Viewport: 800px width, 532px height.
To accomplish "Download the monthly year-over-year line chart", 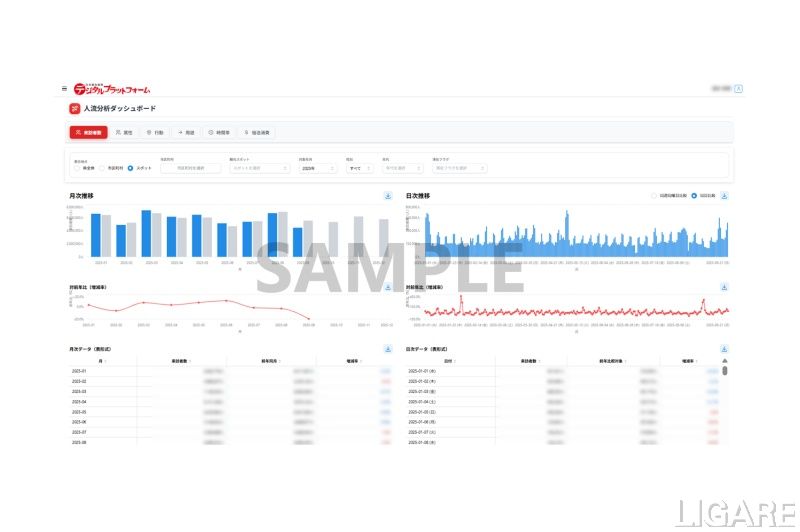I will pyautogui.click(x=387, y=287).
